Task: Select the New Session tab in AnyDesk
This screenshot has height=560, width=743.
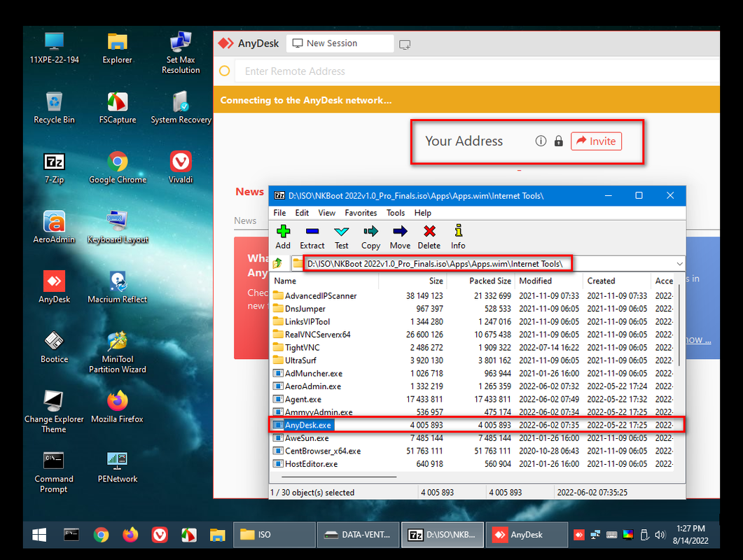Action: pyautogui.click(x=340, y=43)
